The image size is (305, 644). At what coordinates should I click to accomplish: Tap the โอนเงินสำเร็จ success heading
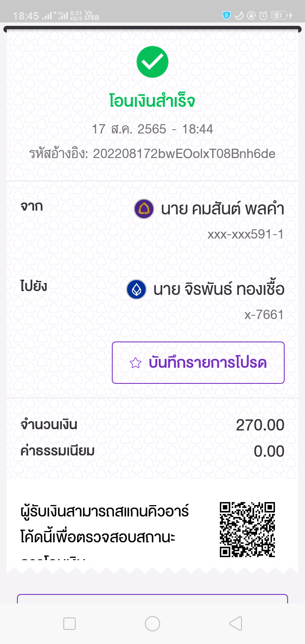(152, 102)
